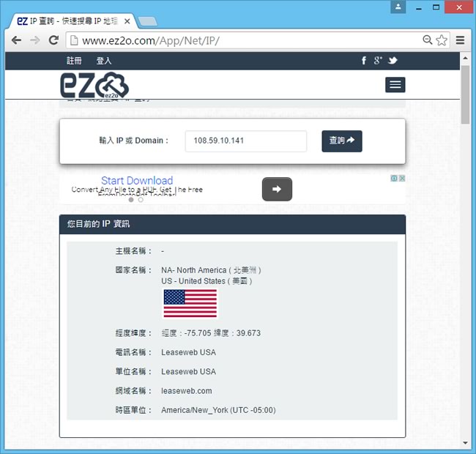Click the ad arrow button

click(277, 189)
